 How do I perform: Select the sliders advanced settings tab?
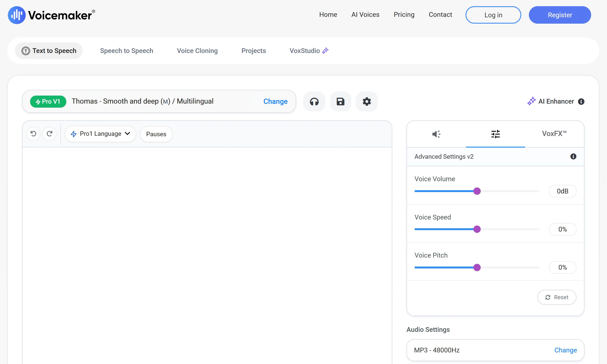tap(495, 134)
